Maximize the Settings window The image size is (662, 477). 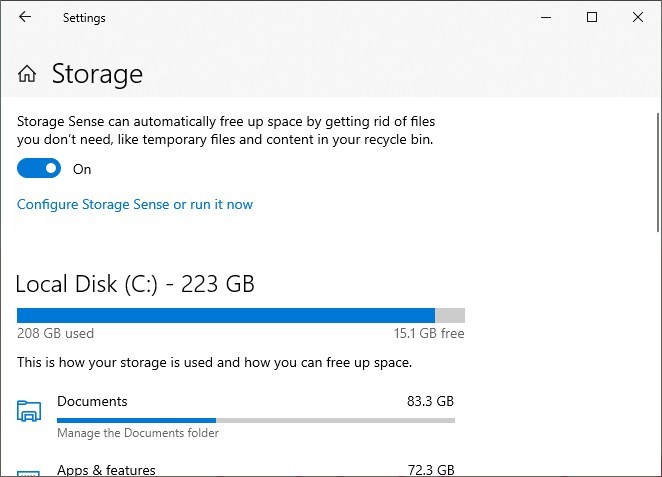point(592,17)
